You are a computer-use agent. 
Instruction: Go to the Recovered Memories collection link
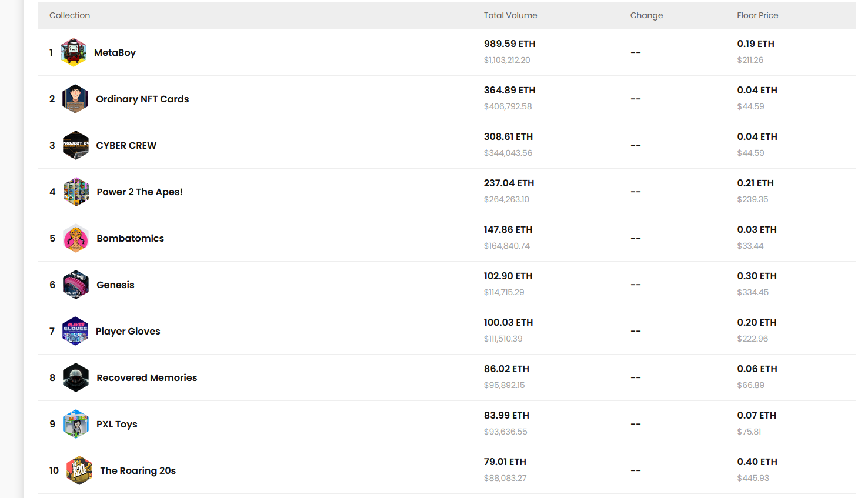(146, 377)
